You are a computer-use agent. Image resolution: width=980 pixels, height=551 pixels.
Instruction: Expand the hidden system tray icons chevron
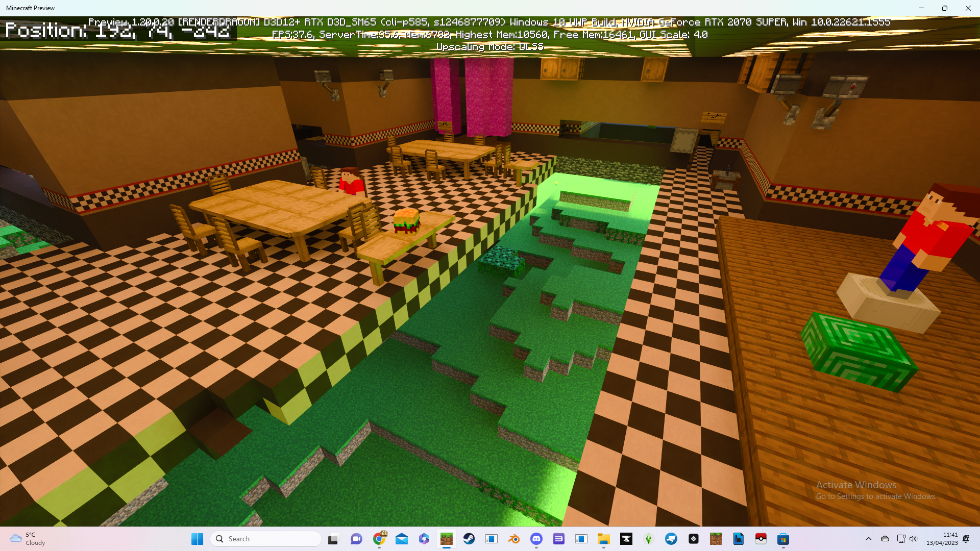coord(869,539)
